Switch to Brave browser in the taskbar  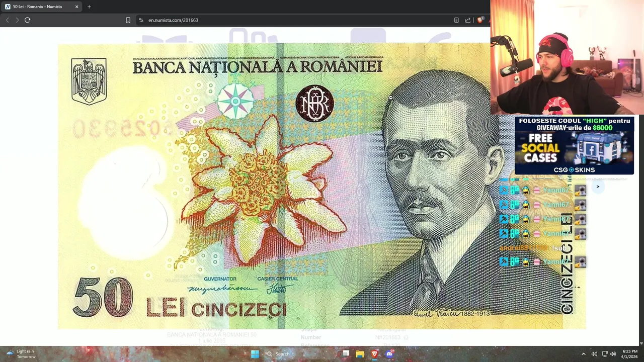coord(374,354)
